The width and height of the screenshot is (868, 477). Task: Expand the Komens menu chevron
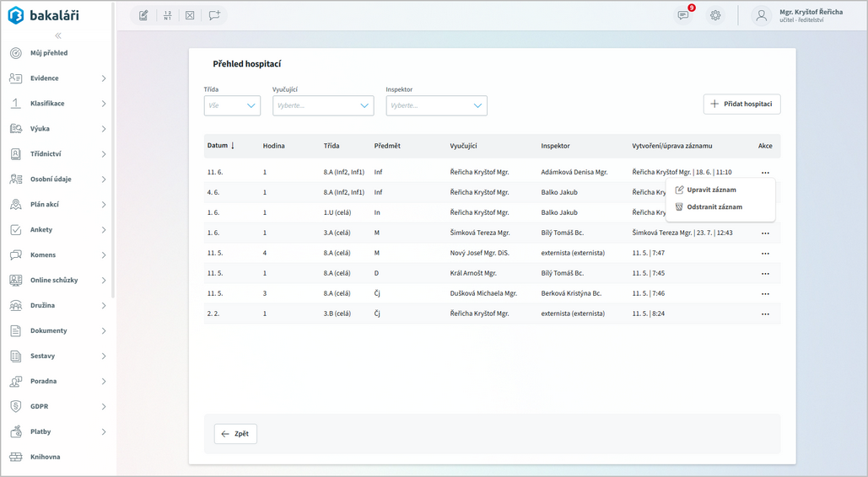point(104,255)
